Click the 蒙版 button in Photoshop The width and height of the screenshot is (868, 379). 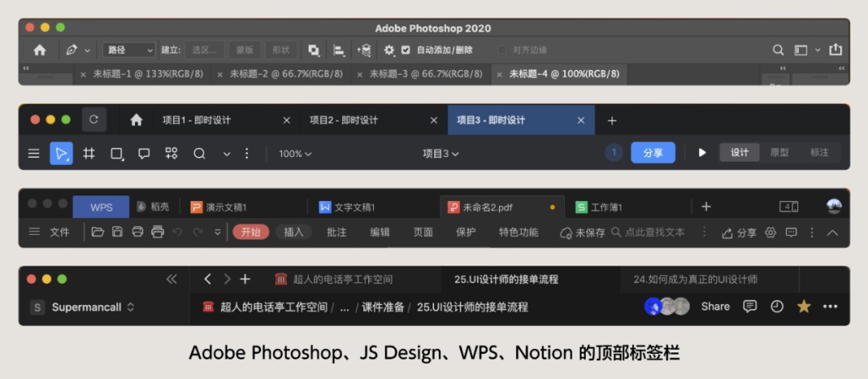244,50
